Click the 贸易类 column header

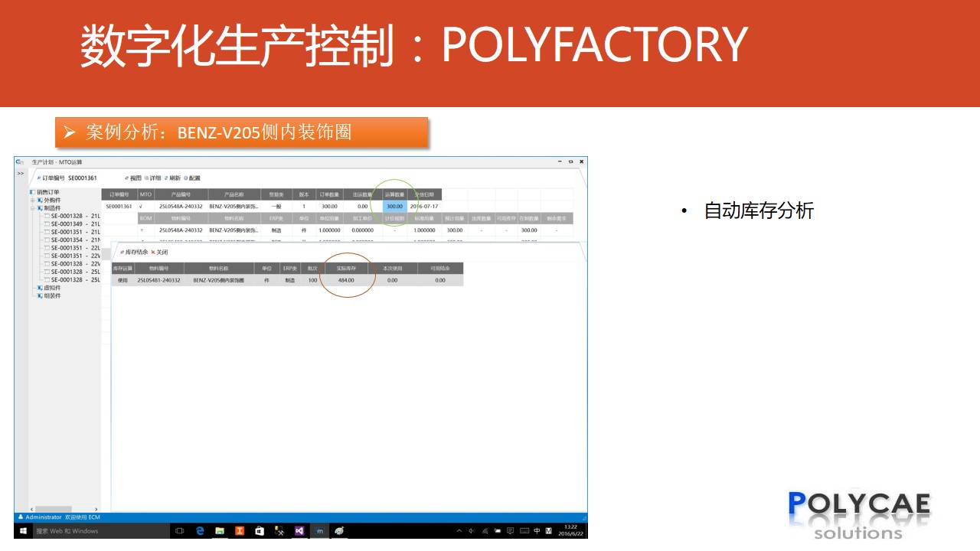coord(276,195)
